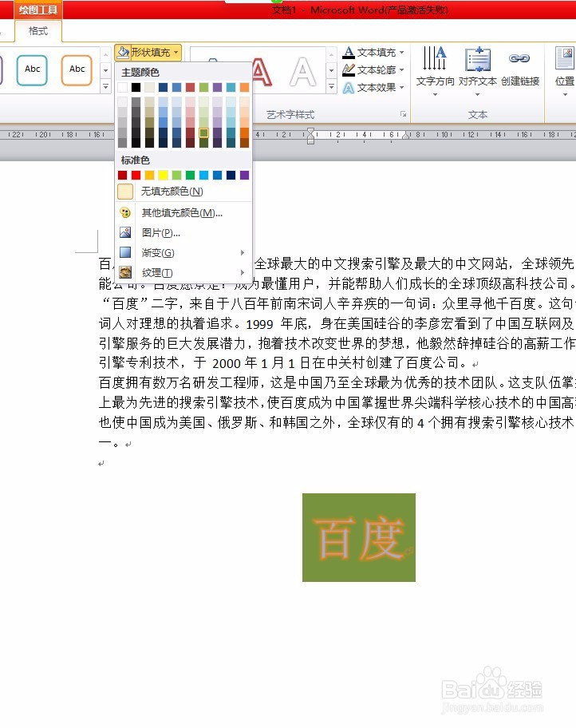This screenshot has width=576, height=728.
Task: Click the paint bucket Shape Fill icon
Action: [x=123, y=53]
